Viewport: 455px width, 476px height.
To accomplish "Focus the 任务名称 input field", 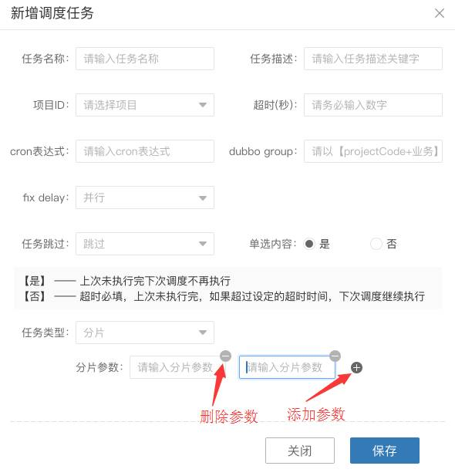I will pos(145,59).
